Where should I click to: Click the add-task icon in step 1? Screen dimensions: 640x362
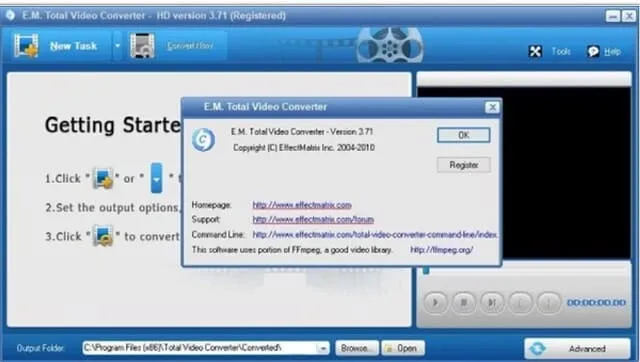(103, 178)
